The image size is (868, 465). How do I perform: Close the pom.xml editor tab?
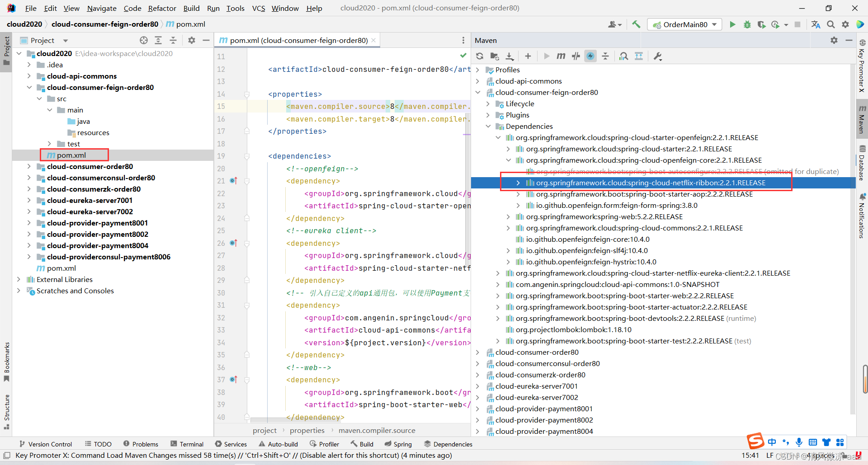(x=373, y=40)
